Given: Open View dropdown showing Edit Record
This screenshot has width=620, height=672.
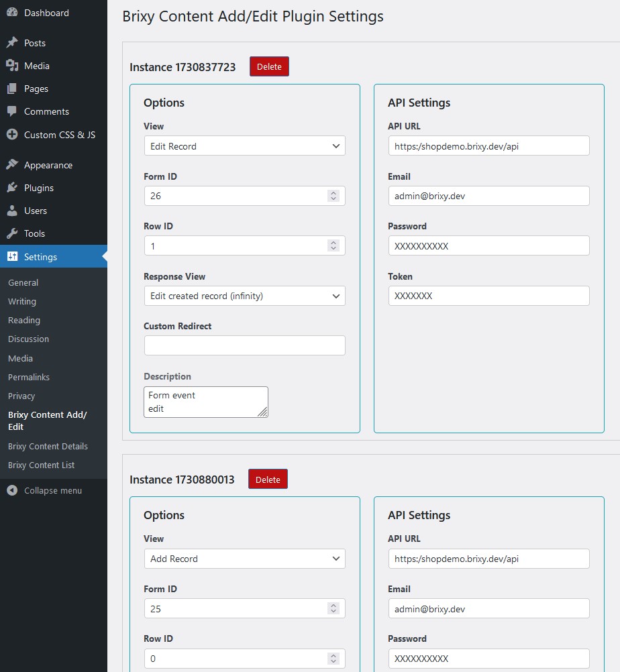Looking at the screenshot, I should [244, 146].
